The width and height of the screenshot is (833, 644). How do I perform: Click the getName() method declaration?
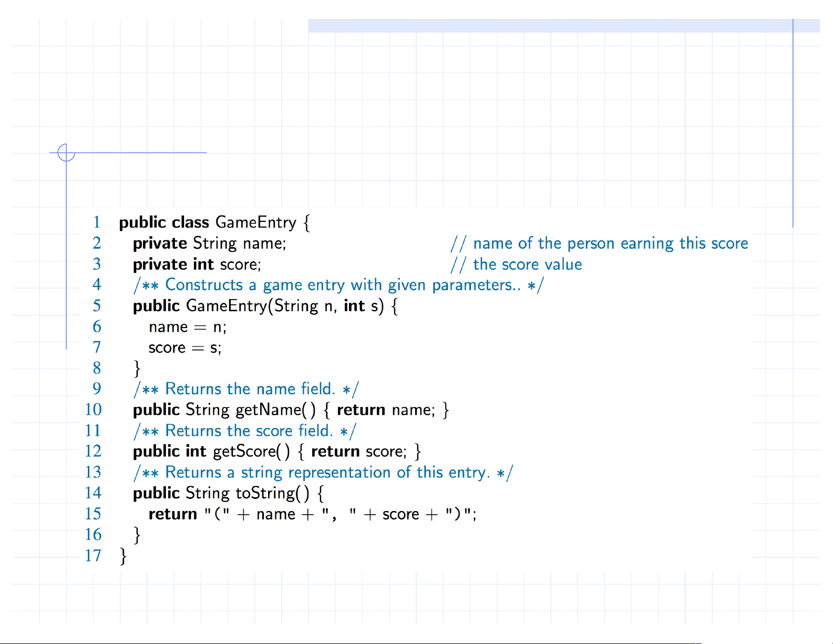click(x=291, y=410)
